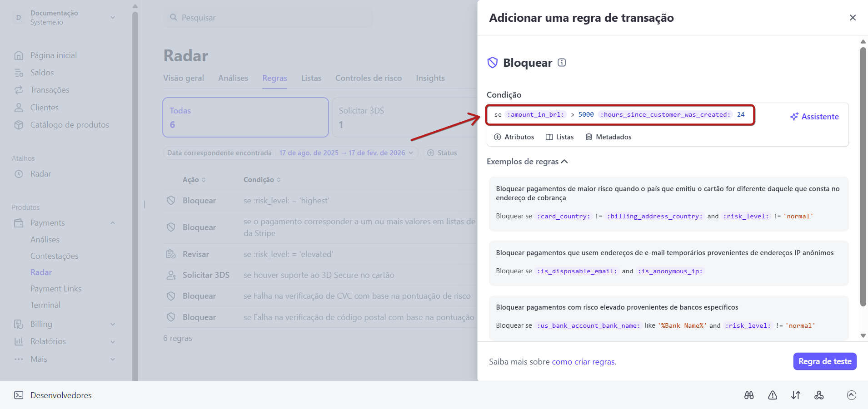Viewport: 868px width, 409px height.
Task: Collapse the Payments section chevron
Action: coord(113,223)
